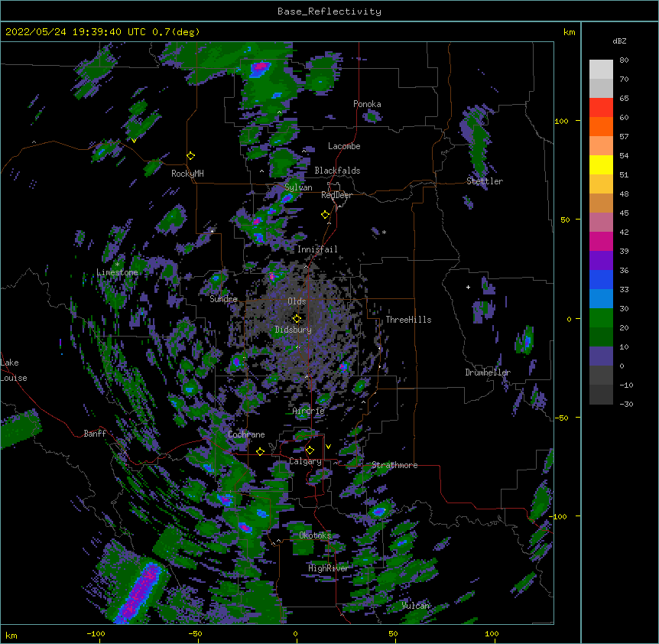This screenshot has width=659, height=644.
Task: Click the 0 tick label on vertical axis
Action: click(x=569, y=319)
